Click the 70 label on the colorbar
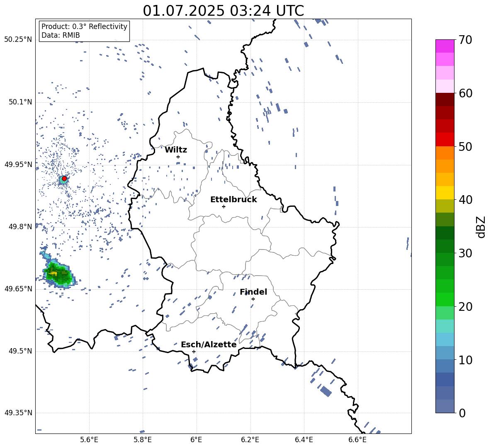 pos(465,40)
